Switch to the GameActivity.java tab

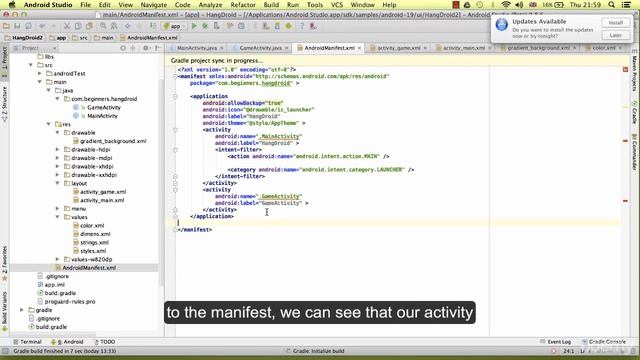coord(260,48)
